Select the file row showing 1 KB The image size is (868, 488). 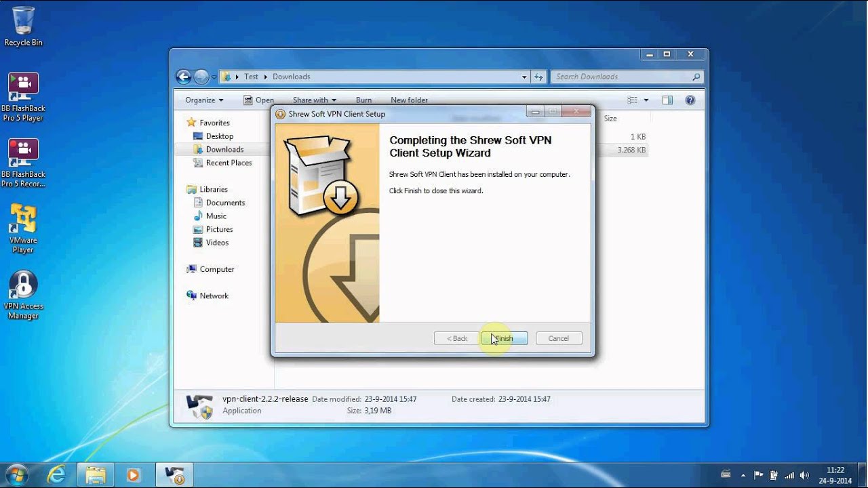click(622, 137)
